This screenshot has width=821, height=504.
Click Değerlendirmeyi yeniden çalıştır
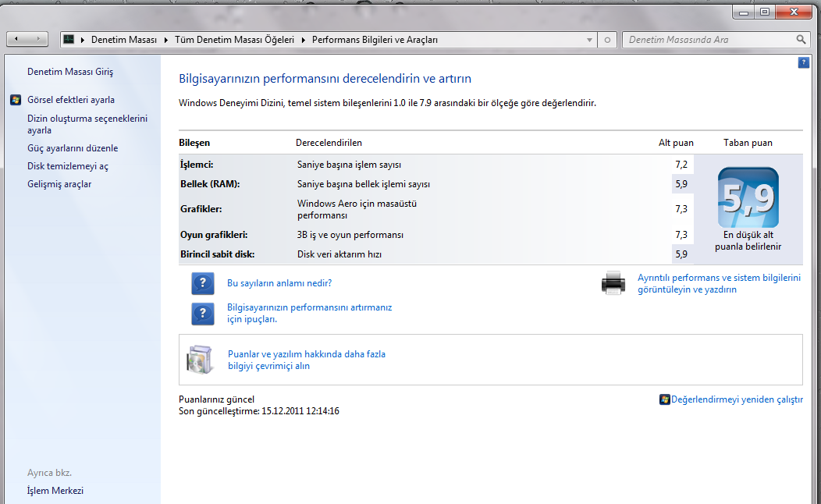(737, 399)
